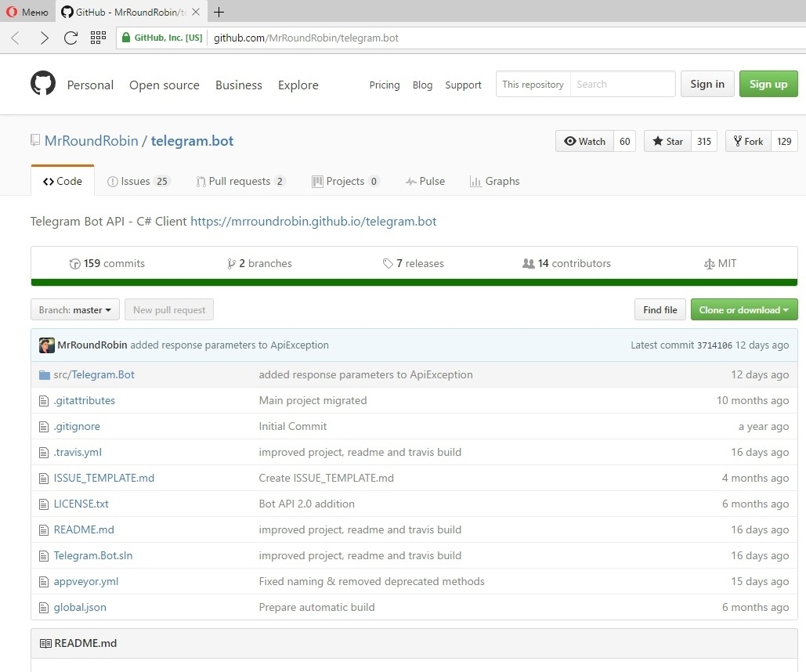This screenshot has height=672, width=806.
Task: Click the green C# language bar
Action: [414, 282]
